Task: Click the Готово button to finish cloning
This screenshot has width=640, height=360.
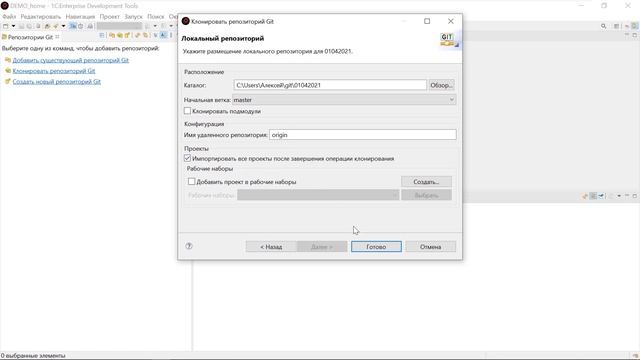Action: [x=376, y=247]
